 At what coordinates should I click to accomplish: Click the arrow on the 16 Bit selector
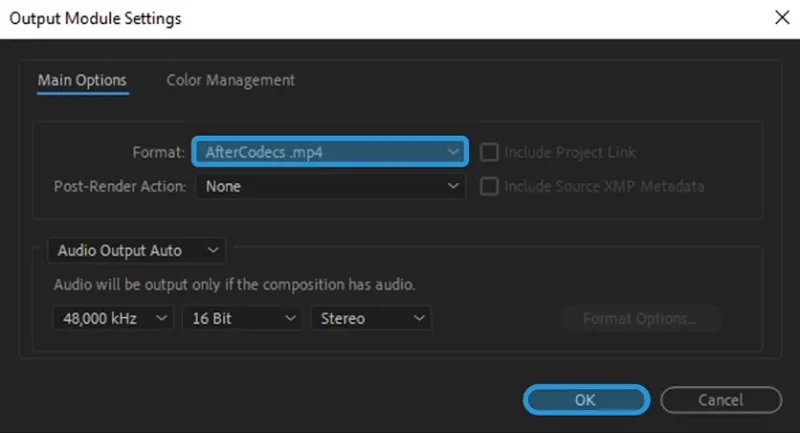tap(290, 318)
